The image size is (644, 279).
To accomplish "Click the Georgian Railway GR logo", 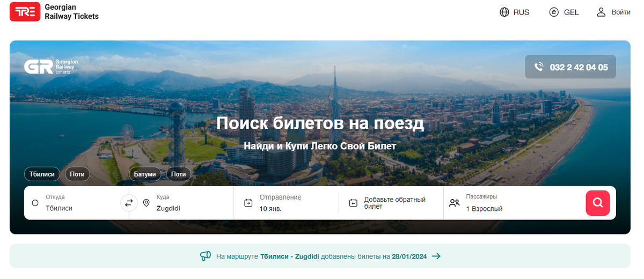I will (51, 67).
